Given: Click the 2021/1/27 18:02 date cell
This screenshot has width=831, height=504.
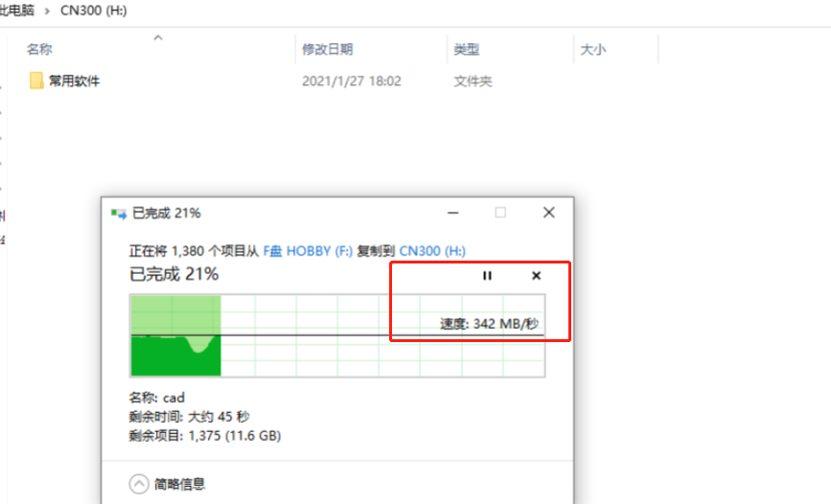Looking at the screenshot, I should 352,81.
